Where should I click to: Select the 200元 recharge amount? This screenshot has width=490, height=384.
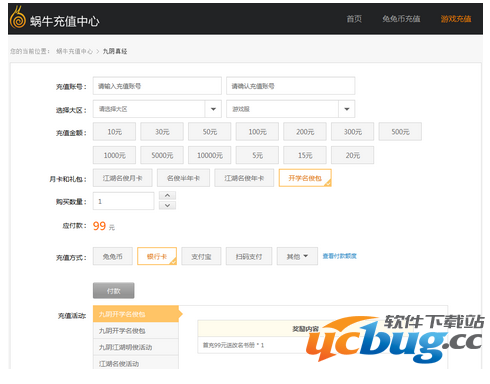305,132
